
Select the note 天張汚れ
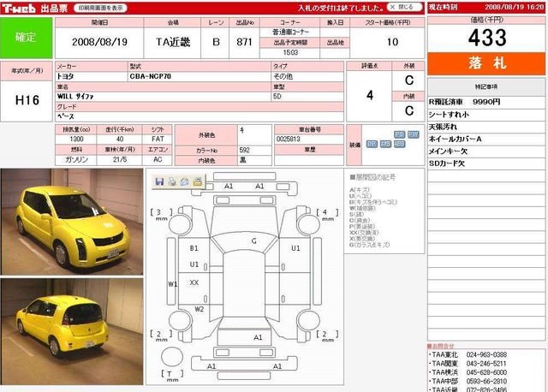tap(443, 127)
